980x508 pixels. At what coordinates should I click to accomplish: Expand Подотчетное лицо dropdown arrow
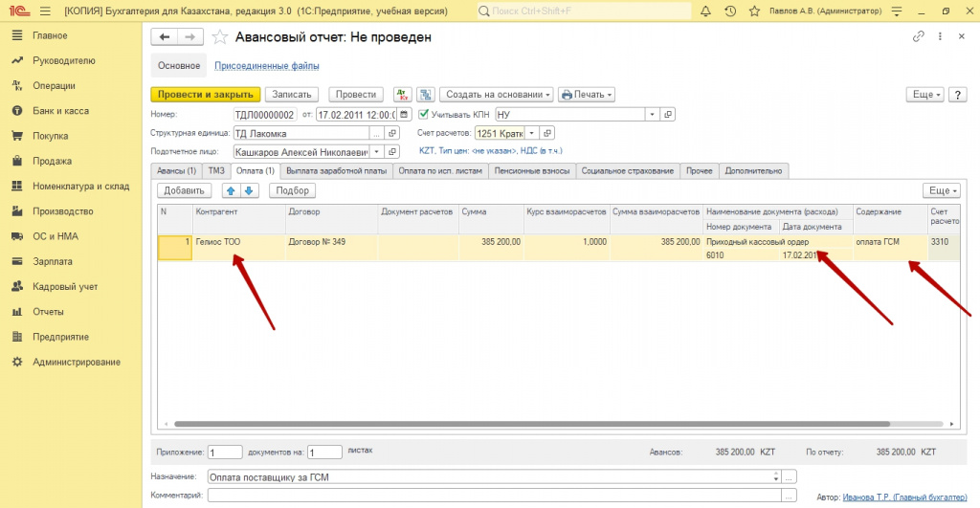(x=377, y=152)
